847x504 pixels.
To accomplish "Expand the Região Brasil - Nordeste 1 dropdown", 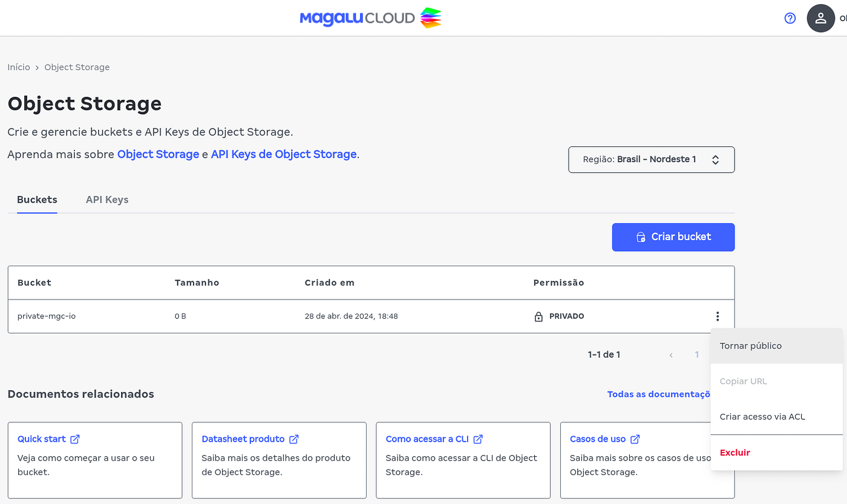I will pos(652,160).
